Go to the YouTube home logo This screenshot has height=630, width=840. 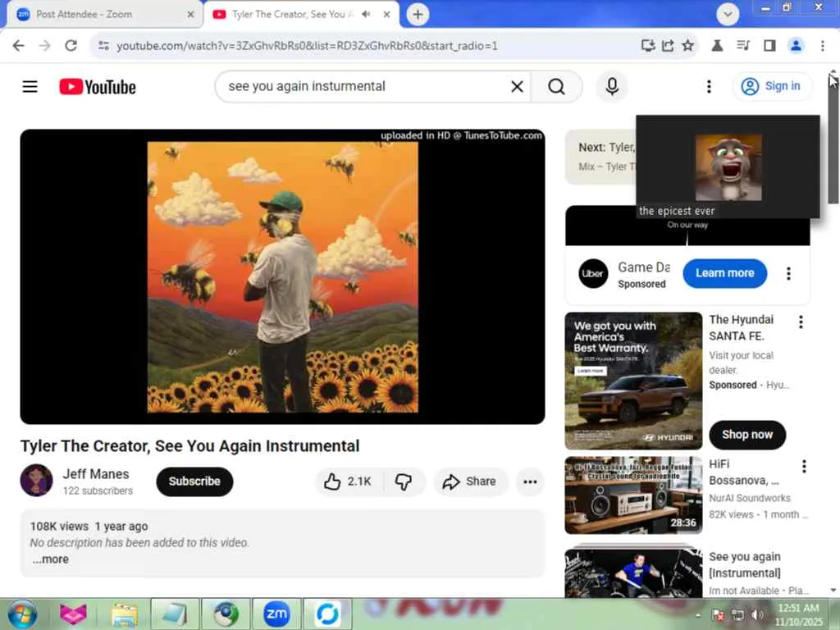[x=98, y=87]
